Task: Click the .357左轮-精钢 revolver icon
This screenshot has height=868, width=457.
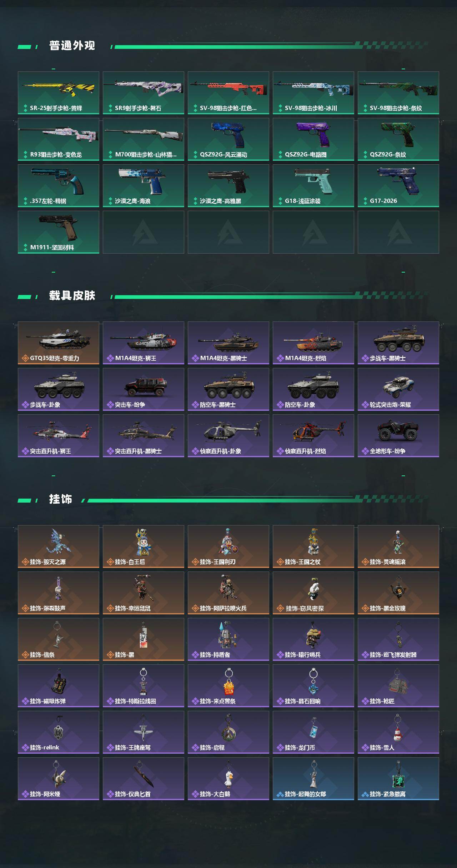Action: click(59, 186)
